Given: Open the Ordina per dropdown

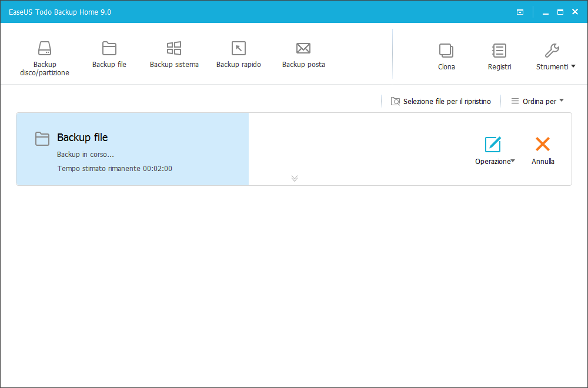Looking at the screenshot, I should tap(537, 101).
